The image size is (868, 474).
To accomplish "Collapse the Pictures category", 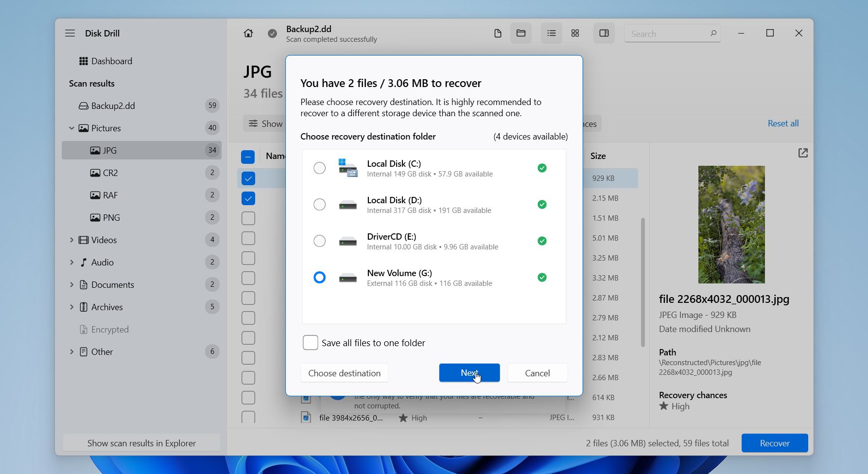I will (71, 128).
